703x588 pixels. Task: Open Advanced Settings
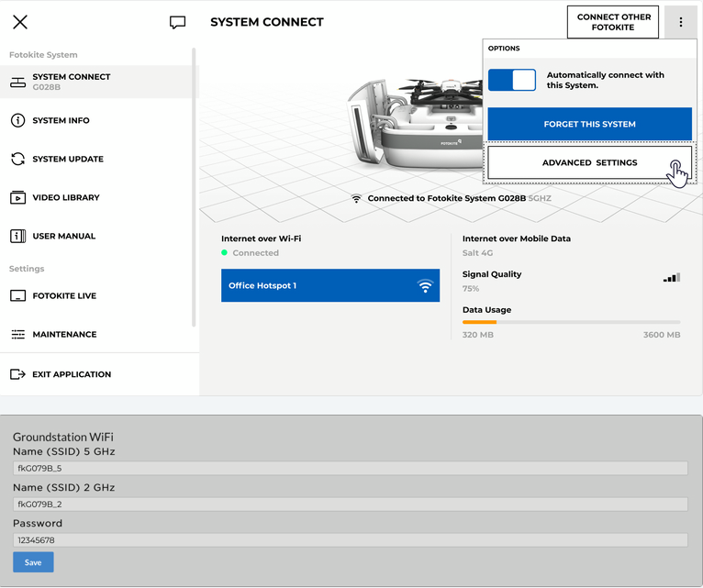click(x=589, y=163)
